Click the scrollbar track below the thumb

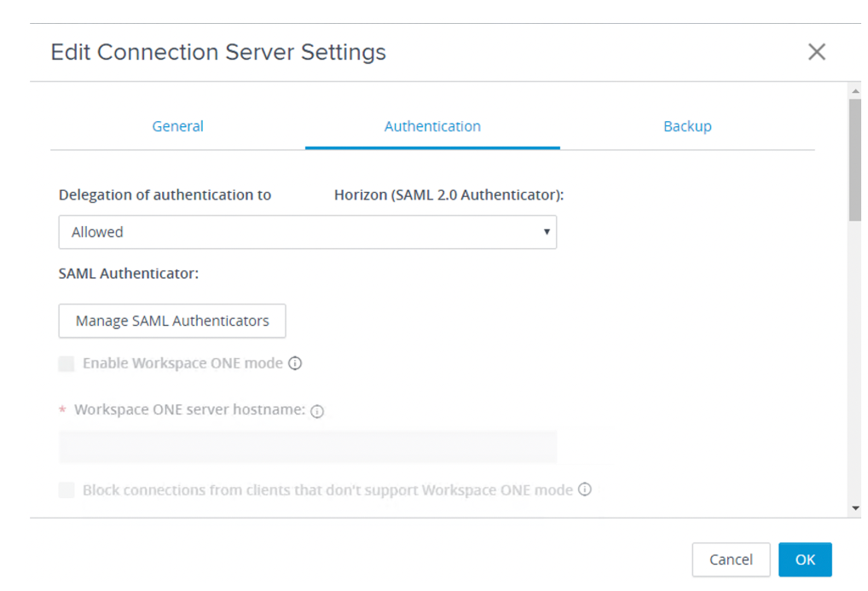click(x=855, y=358)
